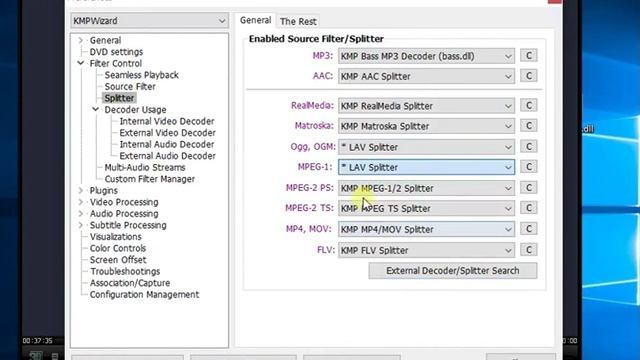Open External Audio Decoder page

[x=167, y=156]
